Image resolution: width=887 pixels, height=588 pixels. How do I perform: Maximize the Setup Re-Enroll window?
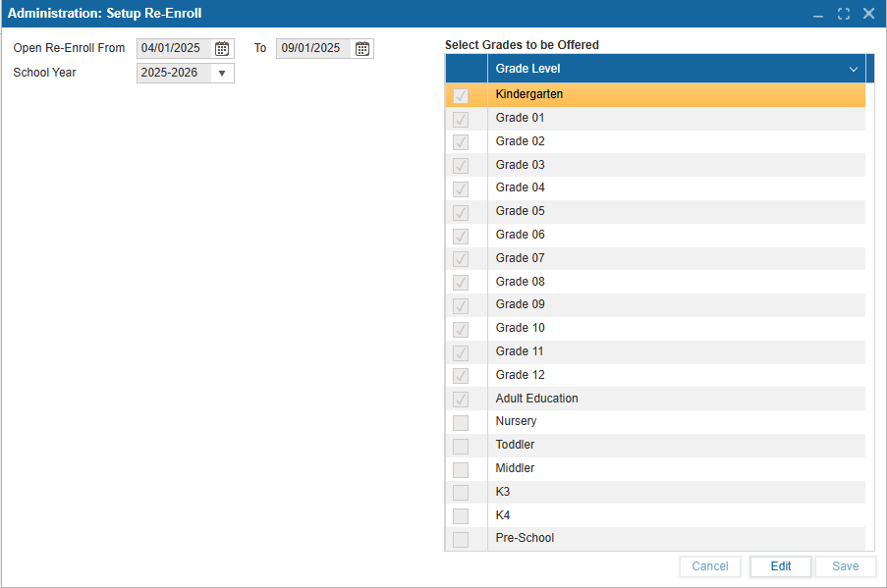[x=843, y=14]
